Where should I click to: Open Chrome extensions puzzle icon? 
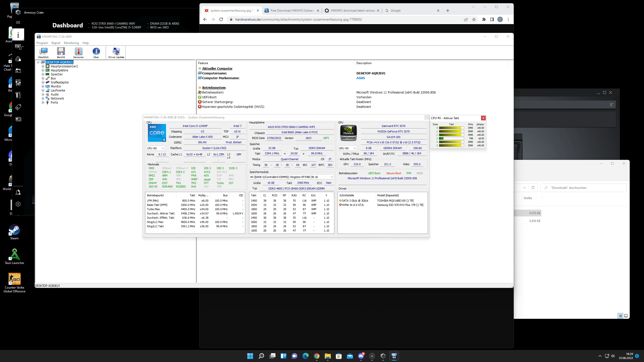484,19
